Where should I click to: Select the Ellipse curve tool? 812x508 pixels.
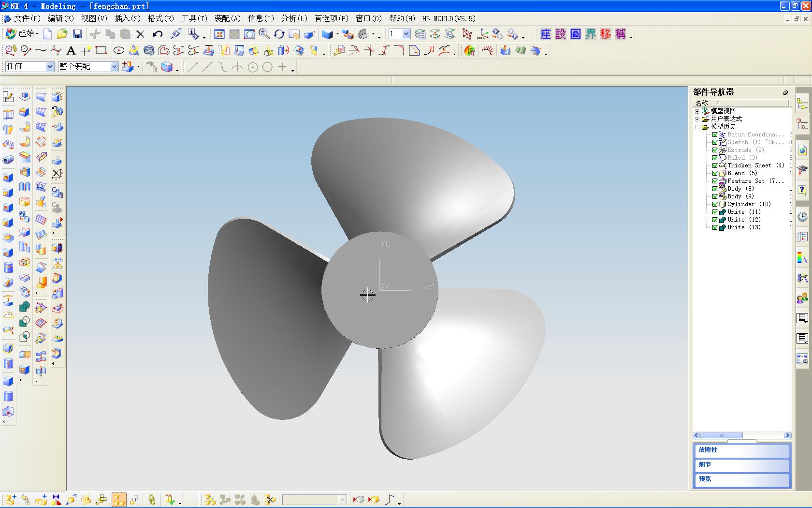[118, 50]
